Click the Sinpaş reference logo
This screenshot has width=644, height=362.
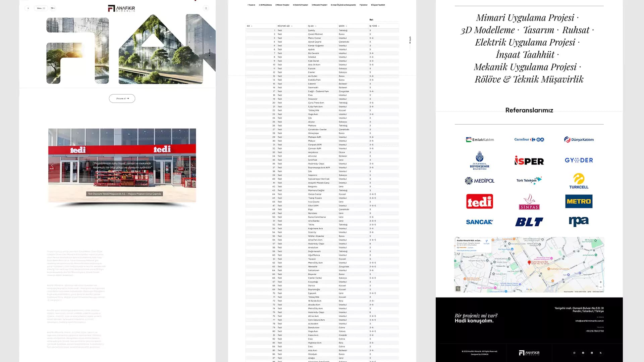tap(529, 201)
